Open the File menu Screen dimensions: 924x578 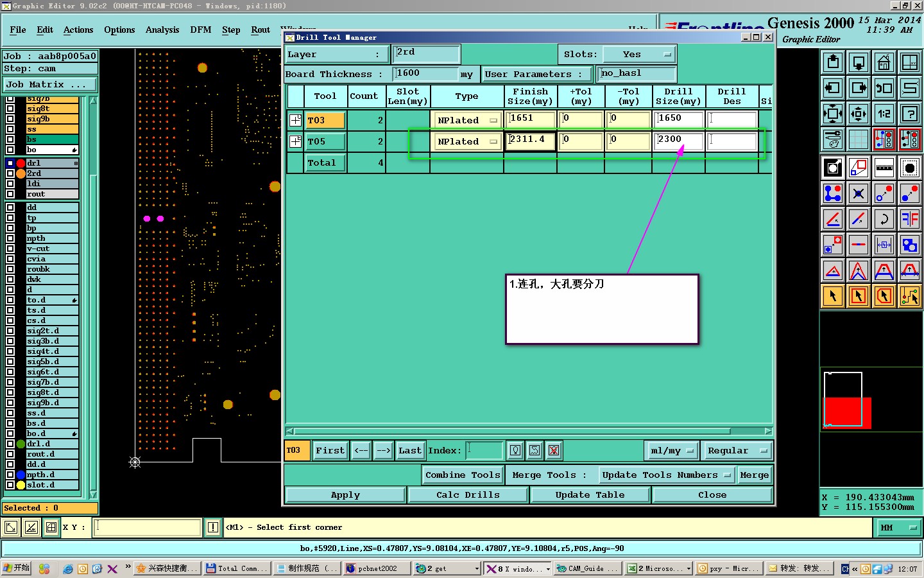coord(18,30)
